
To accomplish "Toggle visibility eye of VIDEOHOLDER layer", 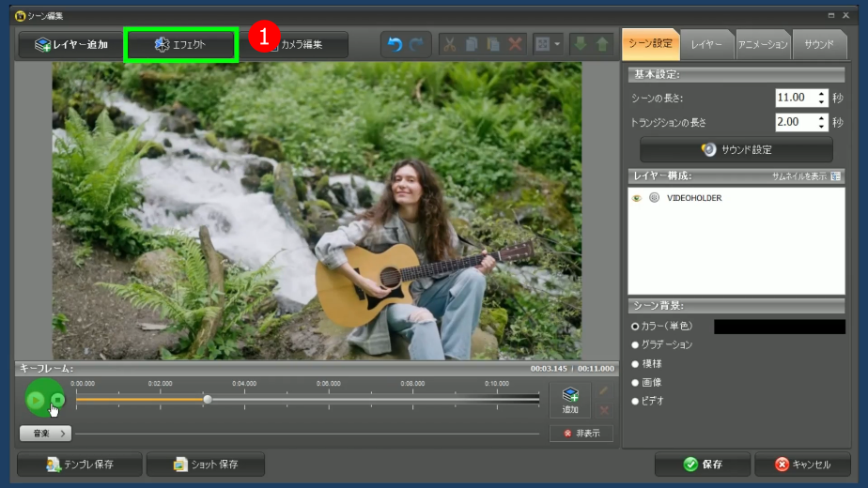I will (637, 198).
